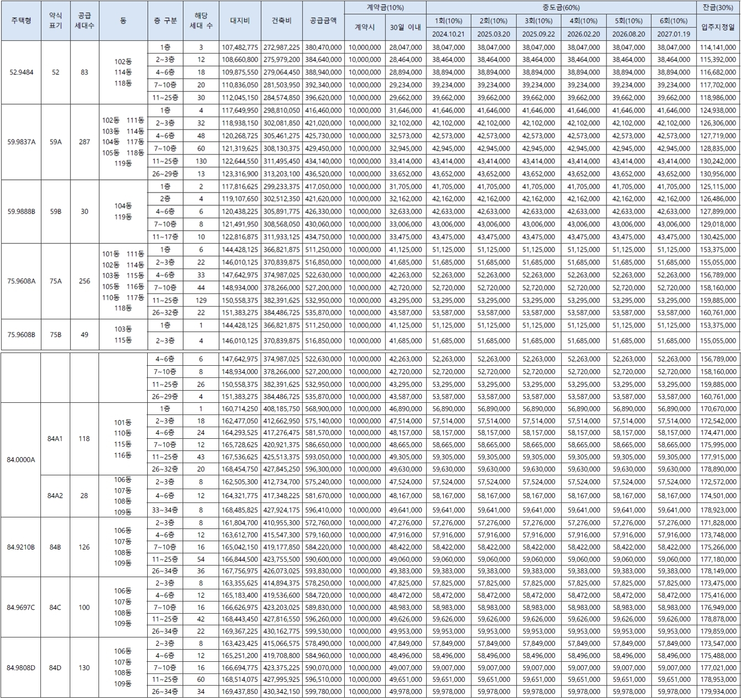Click the 4회(10%) installment header

[x=583, y=20]
